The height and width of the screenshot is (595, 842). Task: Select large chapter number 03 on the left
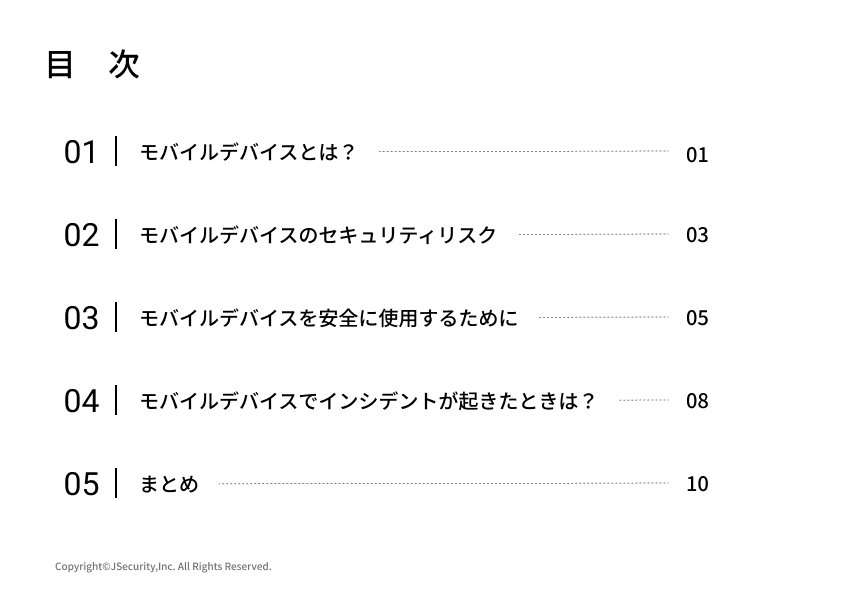point(81,318)
